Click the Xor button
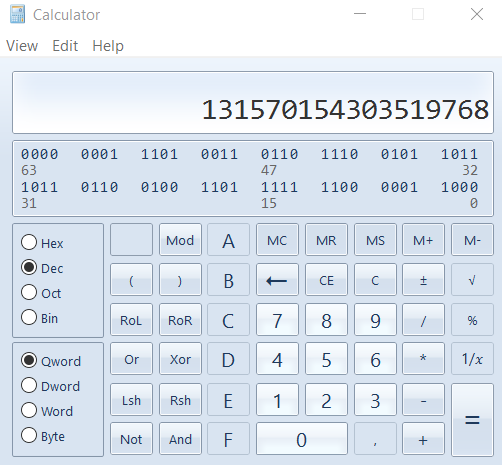The width and height of the screenshot is (502, 465). (180, 359)
